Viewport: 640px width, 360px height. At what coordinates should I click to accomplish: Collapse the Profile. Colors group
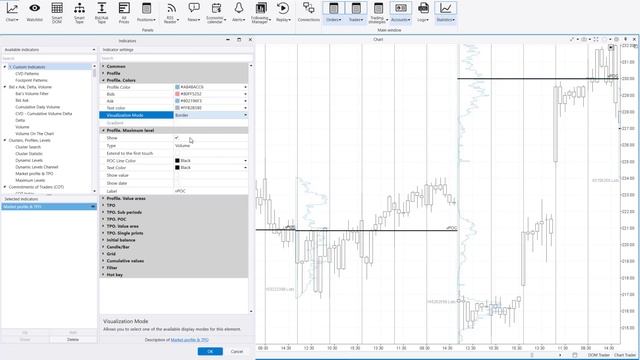point(103,80)
